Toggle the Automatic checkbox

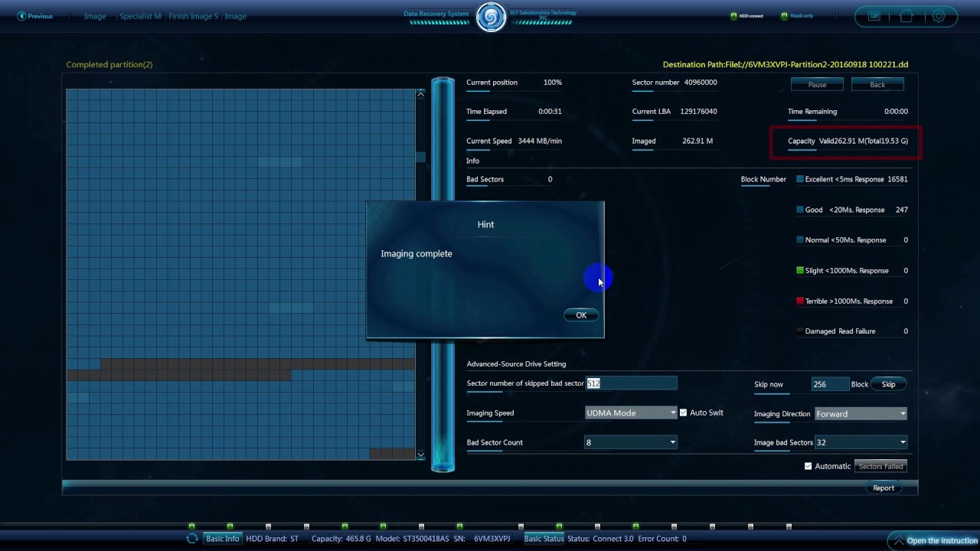[808, 466]
